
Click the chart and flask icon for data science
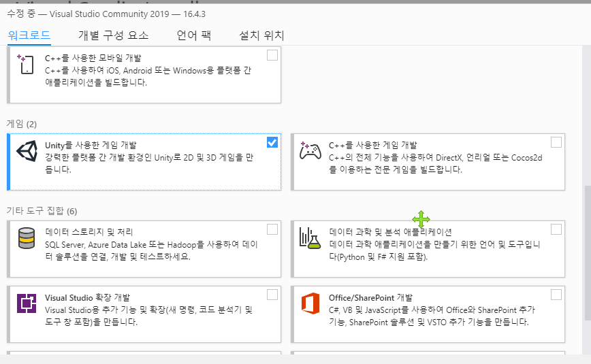pyautogui.click(x=310, y=237)
